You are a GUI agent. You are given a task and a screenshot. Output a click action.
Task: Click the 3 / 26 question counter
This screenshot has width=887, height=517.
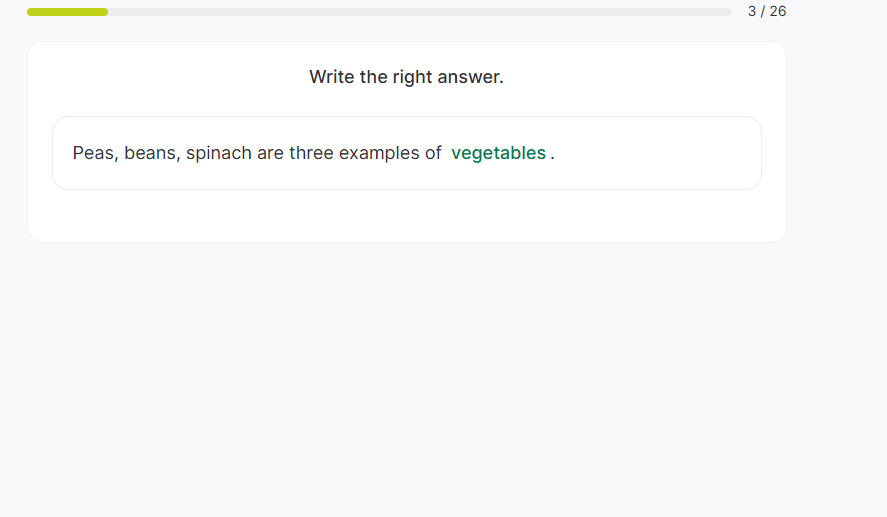[766, 11]
